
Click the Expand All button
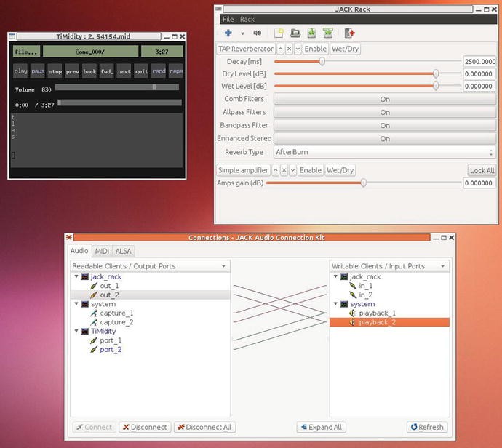point(322,427)
